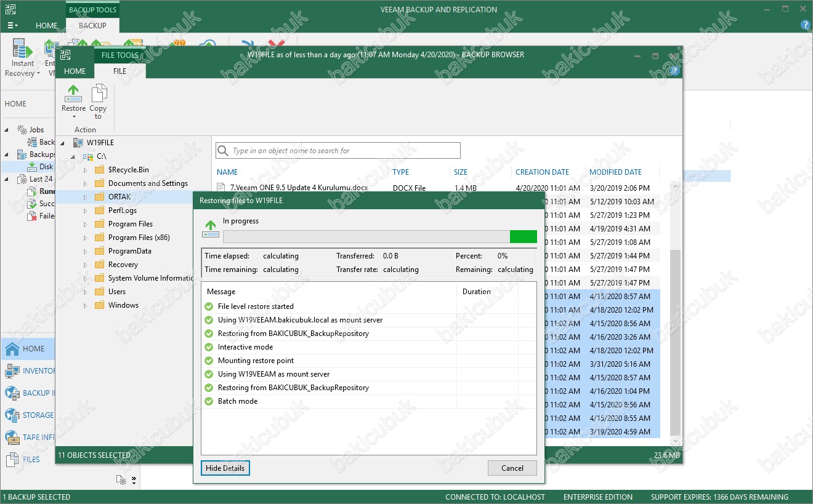Open HOME view in Veeam navigation pane
The width and height of the screenshot is (813, 504).
(x=28, y=349)
